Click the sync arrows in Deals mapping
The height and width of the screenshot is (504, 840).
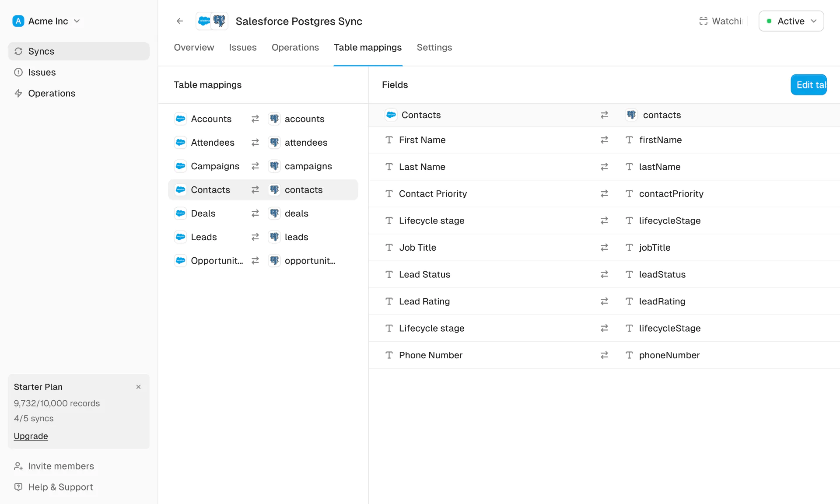(x=255, y=213)
